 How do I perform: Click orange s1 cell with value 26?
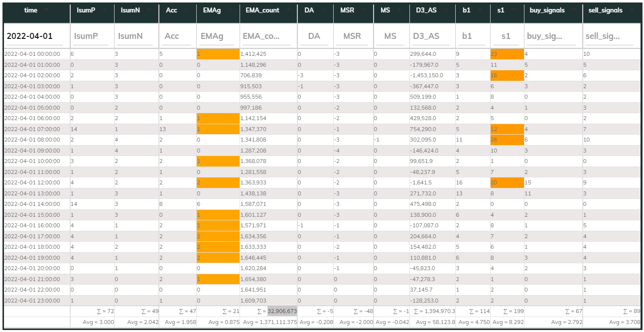[507, 140]
